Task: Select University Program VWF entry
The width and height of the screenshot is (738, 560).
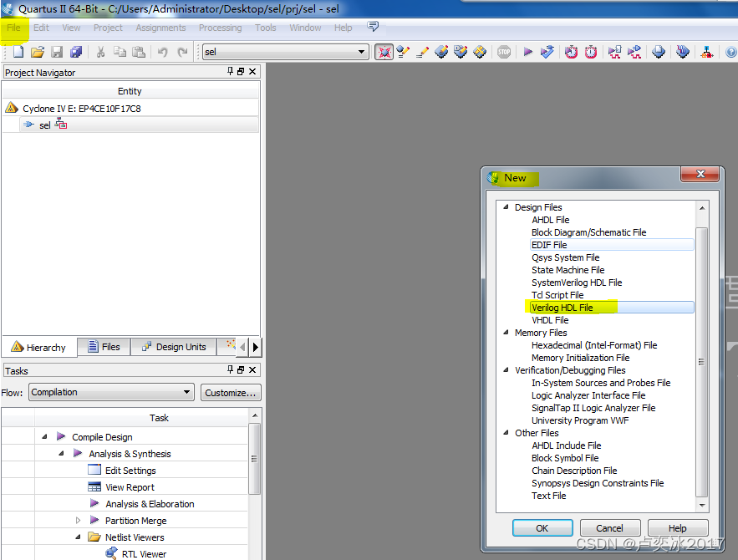Action: pyautogui.click(x=580, y=420)
